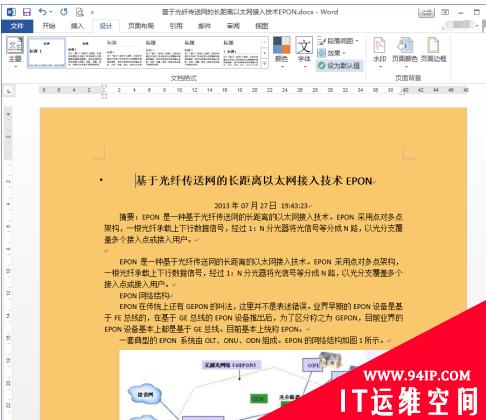The image size is (486, 420).
Task: Switch to the 开始 tab
Action: tap(49, 26)
